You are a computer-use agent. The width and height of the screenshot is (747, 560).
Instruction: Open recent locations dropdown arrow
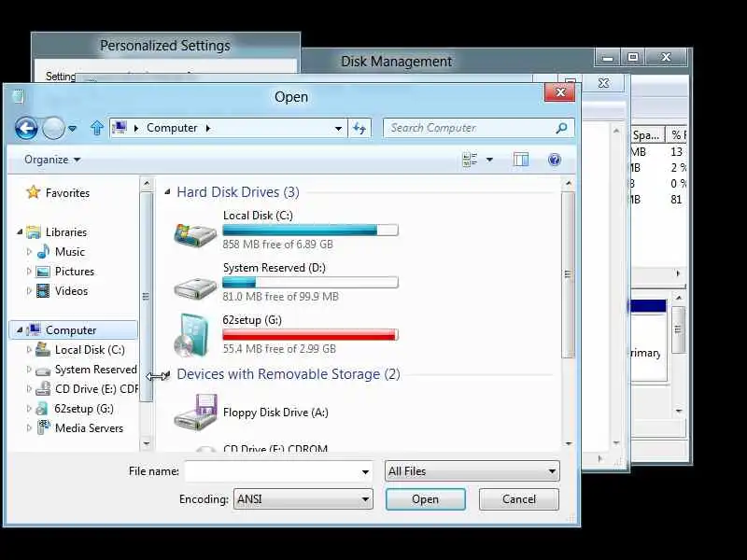coord(73,128)
